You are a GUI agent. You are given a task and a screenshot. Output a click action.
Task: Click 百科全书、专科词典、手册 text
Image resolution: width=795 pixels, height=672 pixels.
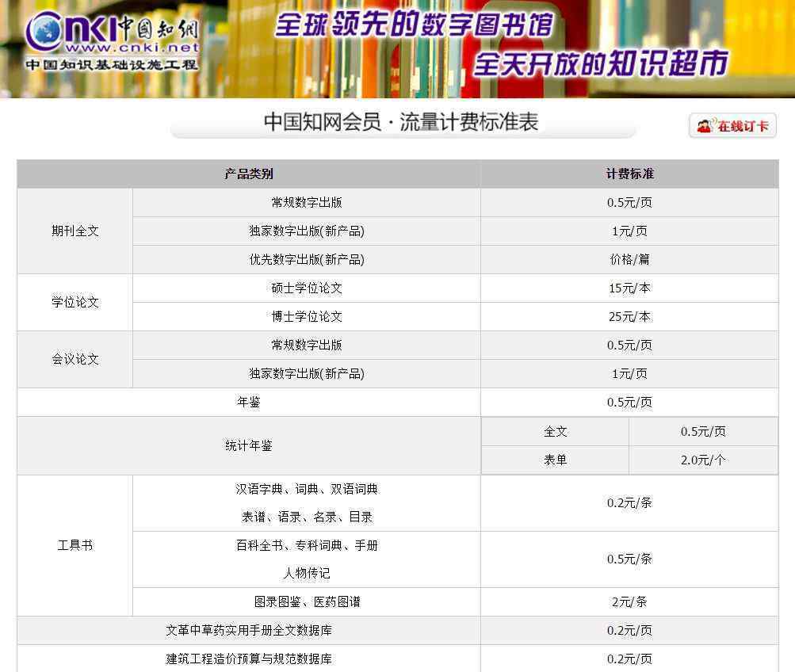tap(307, 545)
